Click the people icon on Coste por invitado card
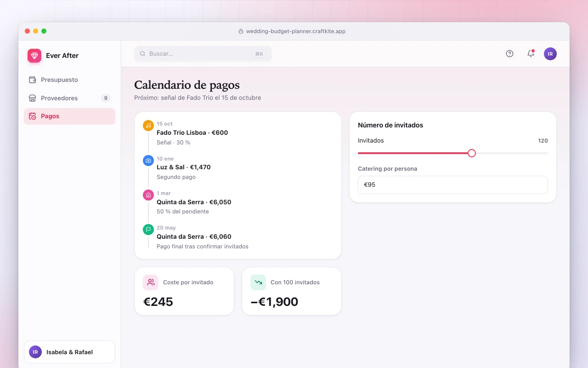 151,282
